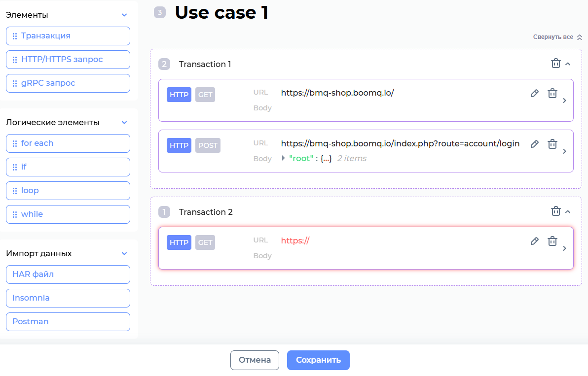Collapse the Импорт данных section

pyautogui.click(x=124, y=254)
